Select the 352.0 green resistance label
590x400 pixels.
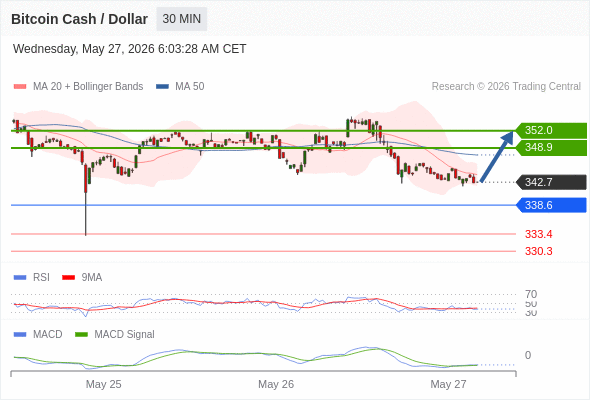pyautogui.click(x=551, y=131)
